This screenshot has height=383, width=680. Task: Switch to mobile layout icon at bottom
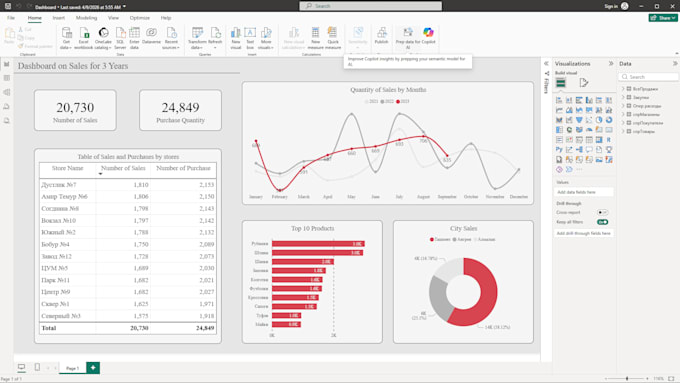pos(37,367)
